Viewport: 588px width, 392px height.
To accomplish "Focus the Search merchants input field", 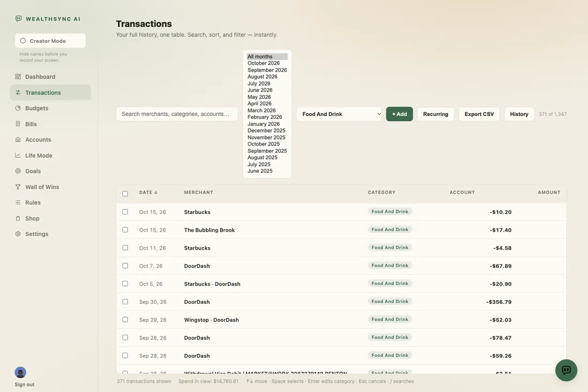I will point(177,114).
